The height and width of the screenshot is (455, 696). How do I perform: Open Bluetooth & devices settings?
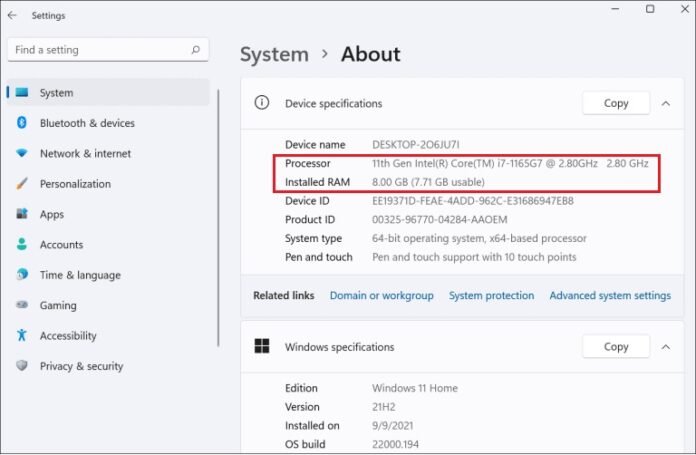click(x=108, y=123)
